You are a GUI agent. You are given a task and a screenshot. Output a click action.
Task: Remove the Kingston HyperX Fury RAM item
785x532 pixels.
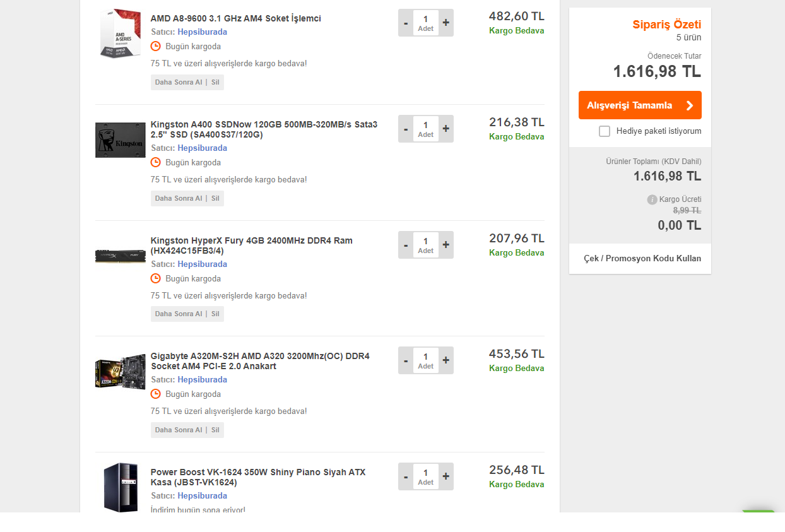click(x=215, y=314)
